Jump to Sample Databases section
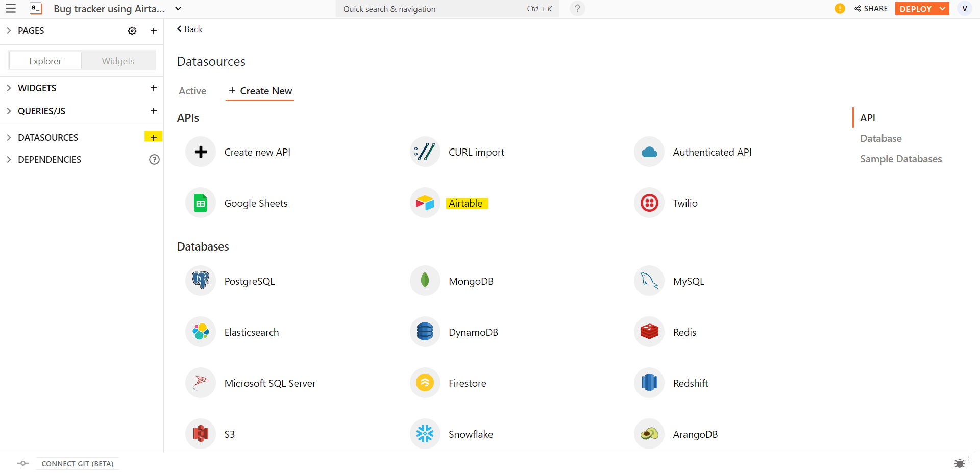This screenshot has width=980, height=473. [x=900, y=159]
